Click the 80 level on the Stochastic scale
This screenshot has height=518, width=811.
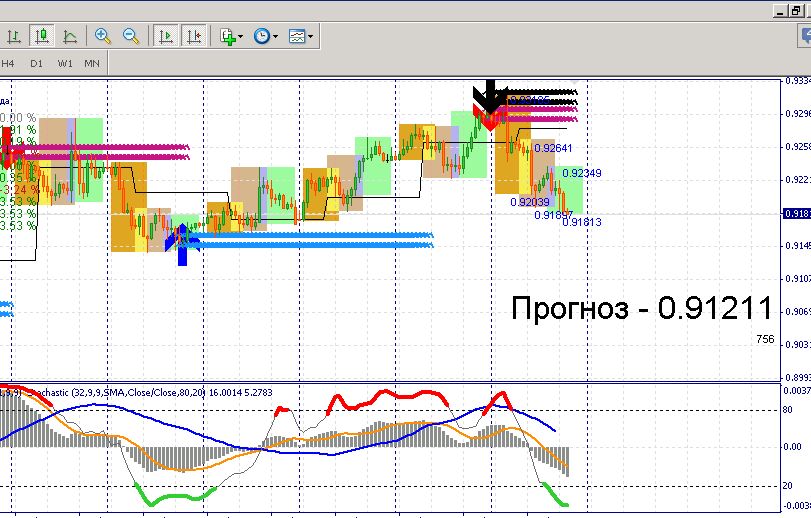pyautogui.click(x=787, y=410)
